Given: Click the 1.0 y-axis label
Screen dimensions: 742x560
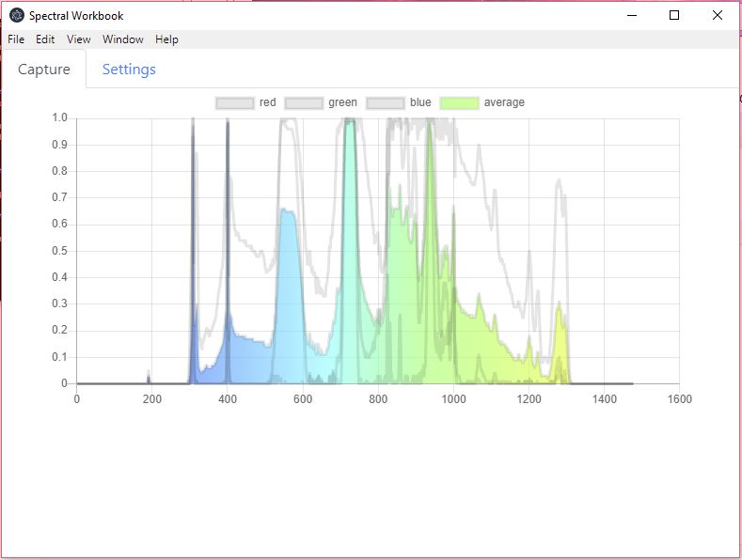Looking at the screenshot, I should [x=59, y=117].
